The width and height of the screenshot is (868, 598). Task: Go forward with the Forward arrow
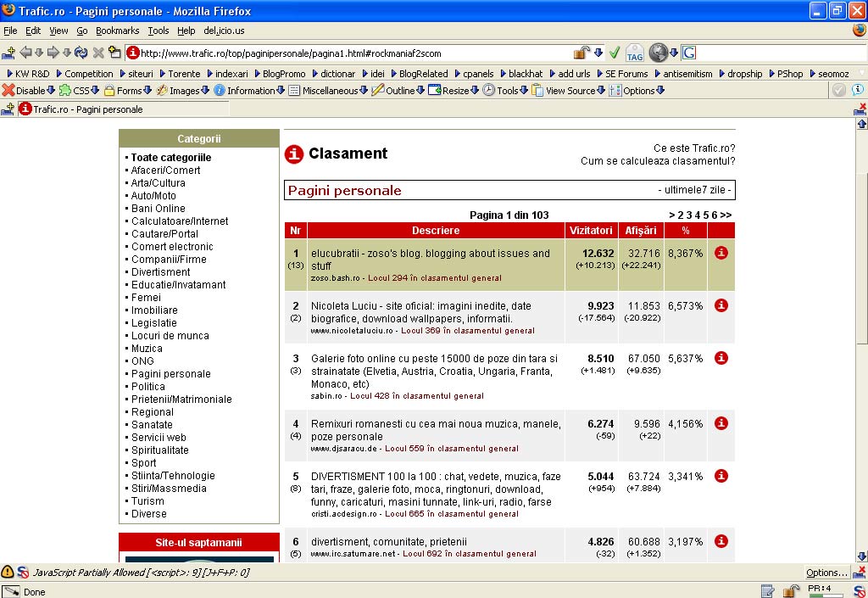tap(53, 53)
